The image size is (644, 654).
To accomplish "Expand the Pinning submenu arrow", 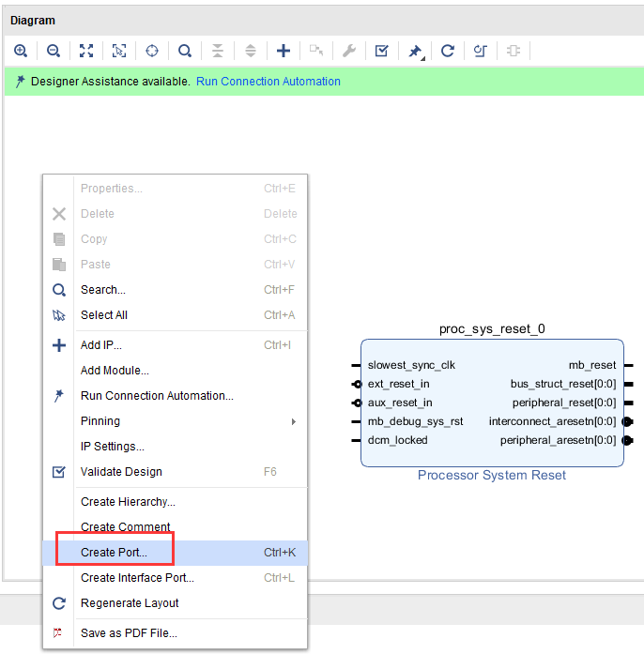I will tap(294, 421).
